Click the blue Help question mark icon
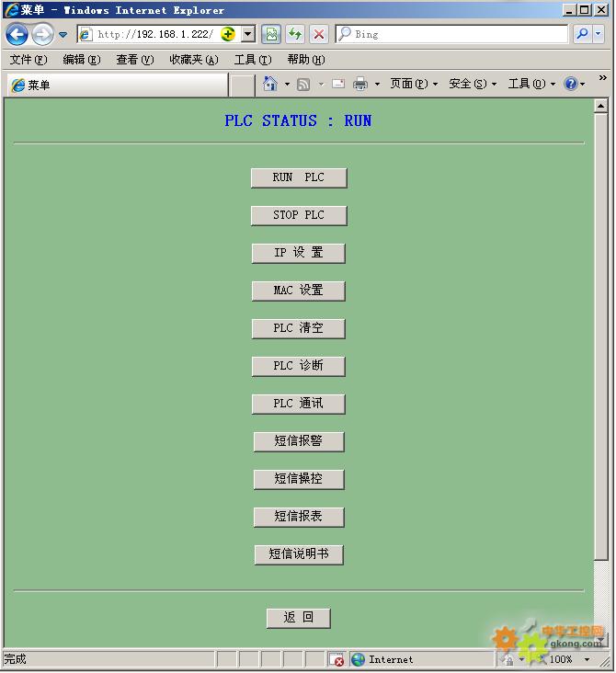 coord(571,84)
